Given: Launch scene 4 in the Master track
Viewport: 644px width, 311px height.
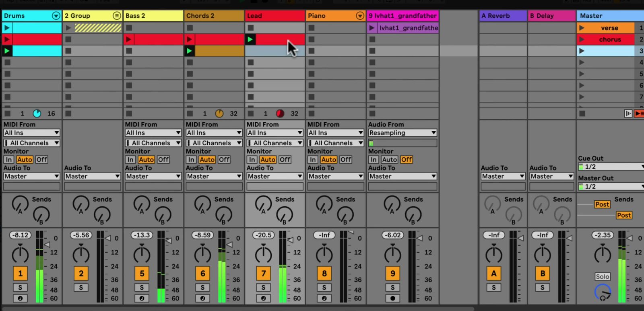Looking at the screenshot, I should click(582, 62).
